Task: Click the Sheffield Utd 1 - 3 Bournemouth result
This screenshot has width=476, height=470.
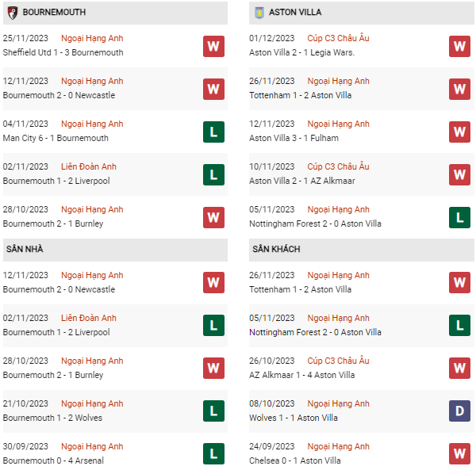Action: (x=63, y=53)
